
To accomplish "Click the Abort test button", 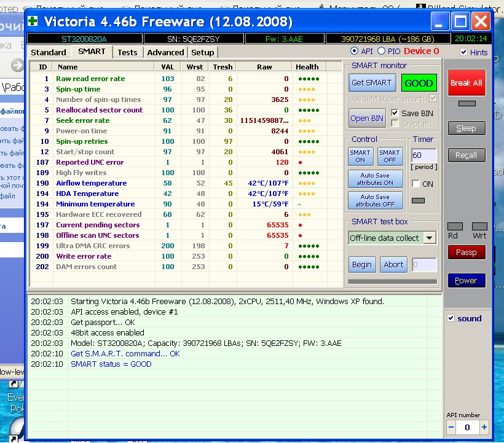I will tap(393, 265).
